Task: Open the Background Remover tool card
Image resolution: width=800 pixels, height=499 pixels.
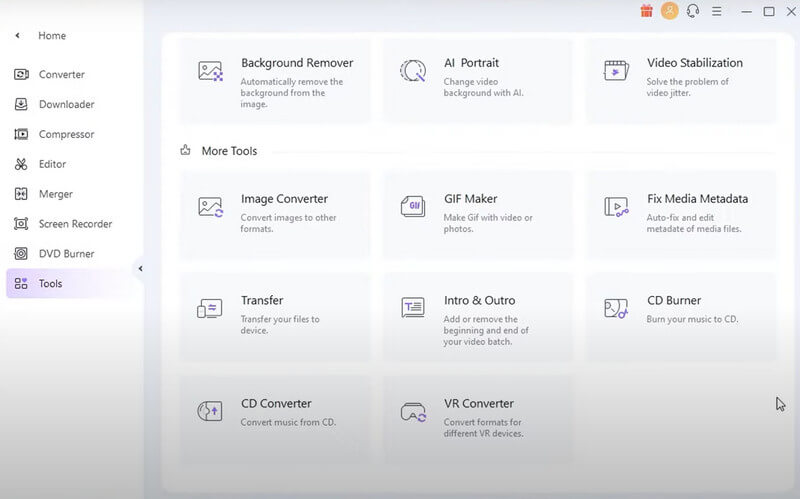Action: tap(275, 79)
